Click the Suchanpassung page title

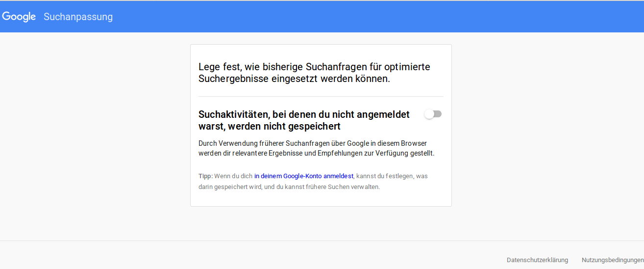[x=78, y=17]
